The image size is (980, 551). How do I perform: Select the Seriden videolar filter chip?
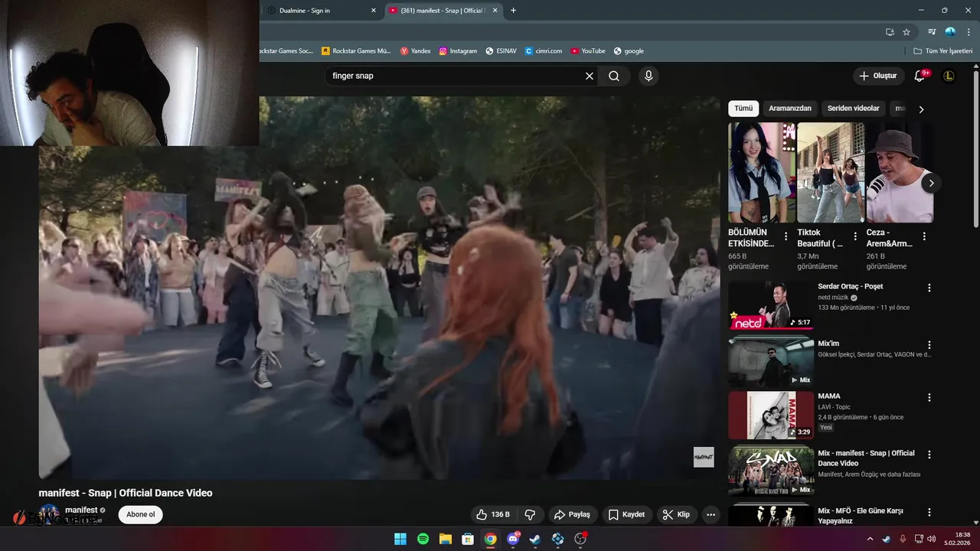(854, 109)
